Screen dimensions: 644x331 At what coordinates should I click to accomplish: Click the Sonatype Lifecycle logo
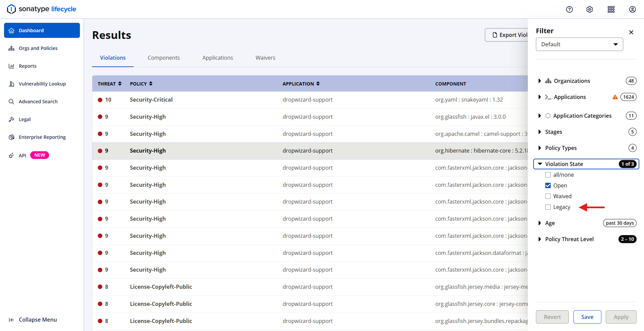pyautogui.click(x=42, y=9)
